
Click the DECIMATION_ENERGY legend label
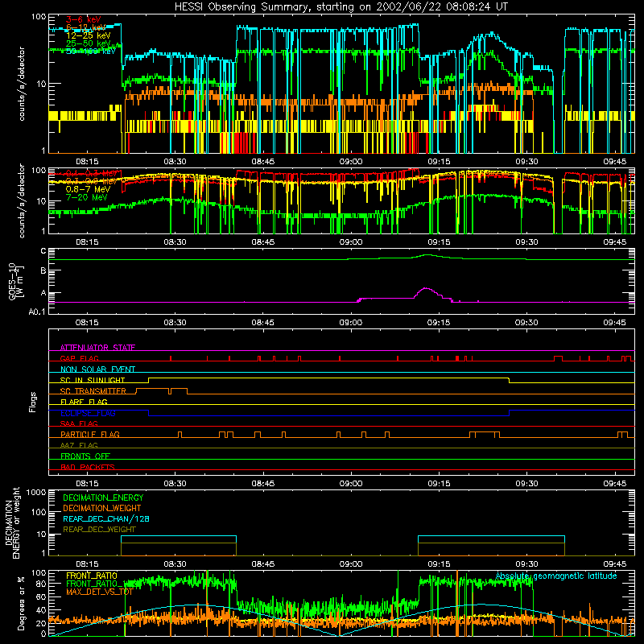[x=103, y=497]
